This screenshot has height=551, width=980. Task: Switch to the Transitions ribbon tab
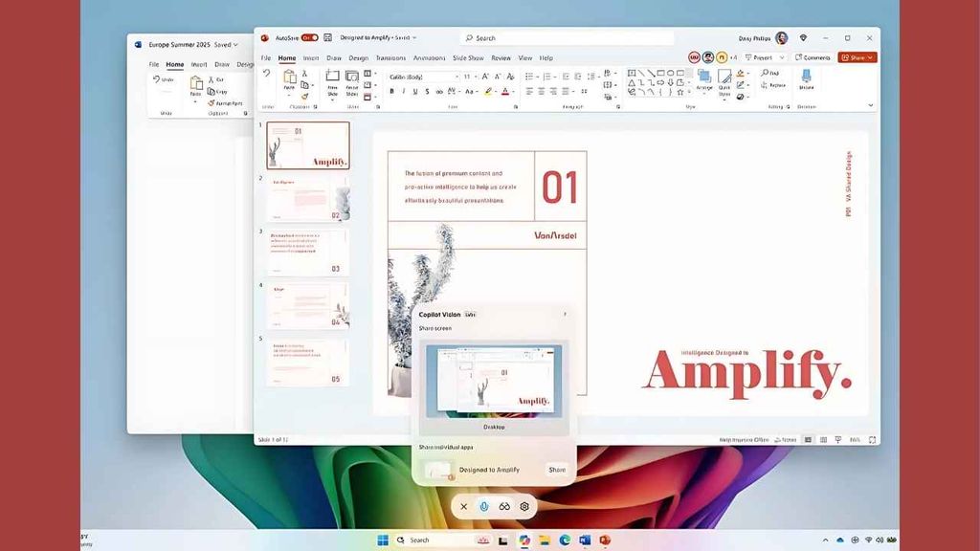point(390,58)
